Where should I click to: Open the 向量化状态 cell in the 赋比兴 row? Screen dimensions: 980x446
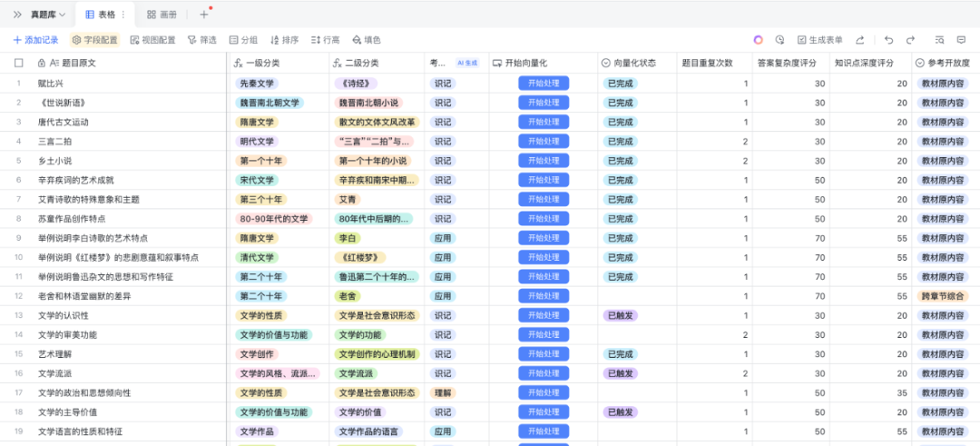[637, 84]
